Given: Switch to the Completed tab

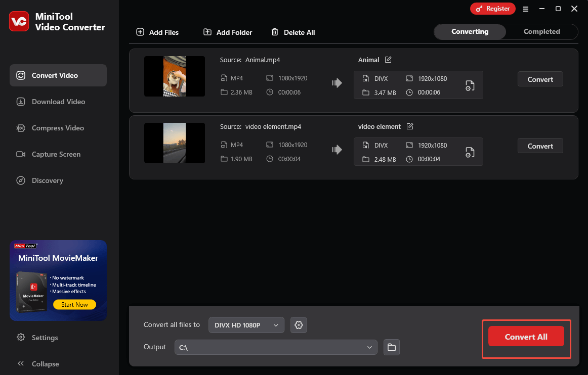Looking at the screenshot, I should click(541, 31).
